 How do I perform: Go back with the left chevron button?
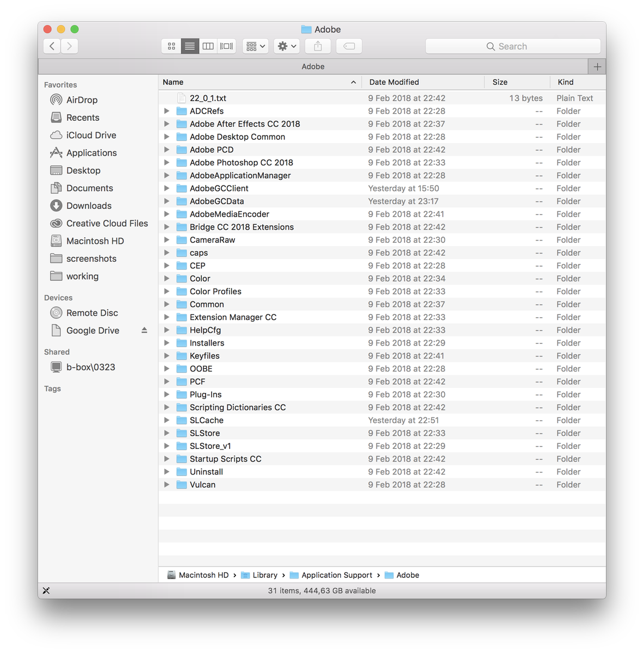point(52,46)
